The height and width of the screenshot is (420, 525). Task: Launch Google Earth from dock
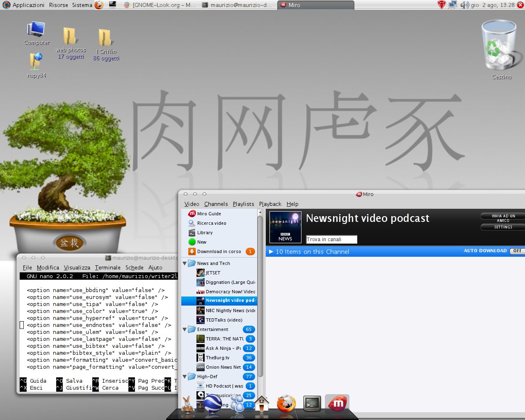213,403
